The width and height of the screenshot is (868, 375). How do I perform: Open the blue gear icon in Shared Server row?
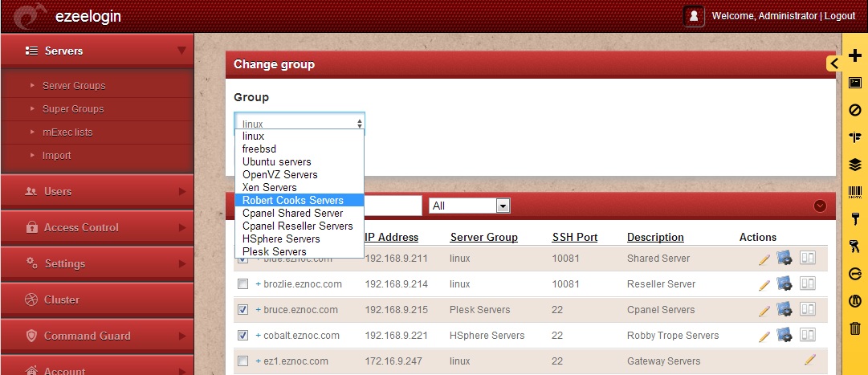tap(784, 258)
